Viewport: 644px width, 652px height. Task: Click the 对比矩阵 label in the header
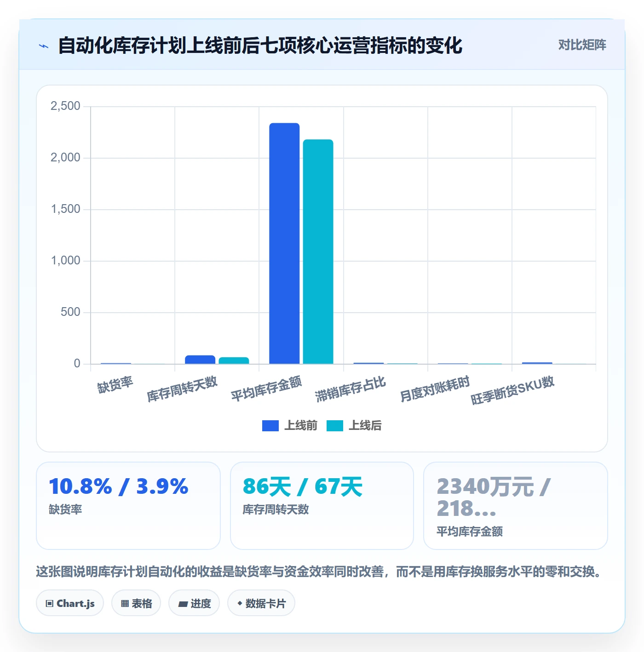(x=582, y=45)
